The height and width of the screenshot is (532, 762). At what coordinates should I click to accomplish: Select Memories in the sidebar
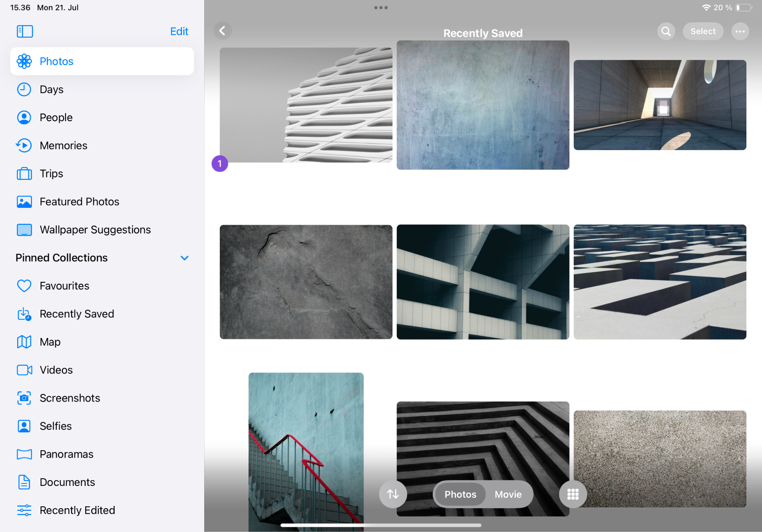tap(102, 145)
